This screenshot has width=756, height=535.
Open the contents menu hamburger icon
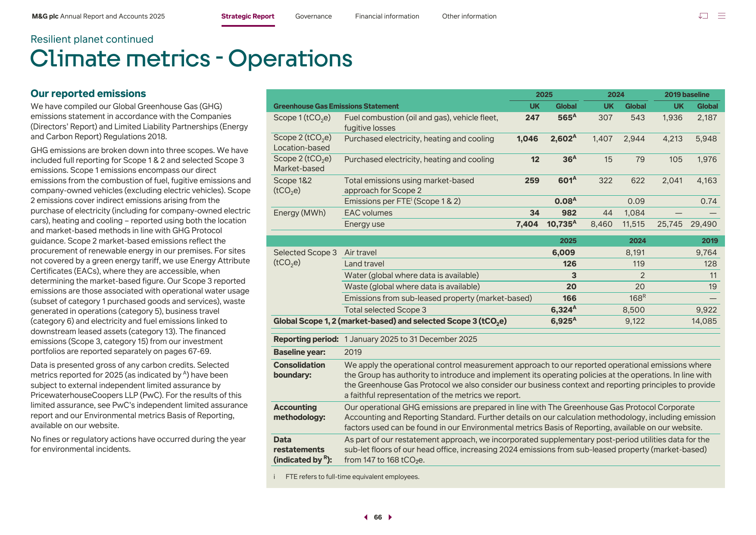(x=722, y=16)
